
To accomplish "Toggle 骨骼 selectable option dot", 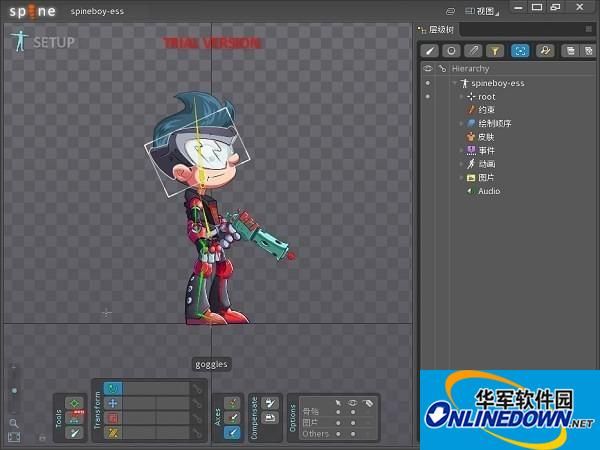I will pyautogui.click(x=338, y=412).
